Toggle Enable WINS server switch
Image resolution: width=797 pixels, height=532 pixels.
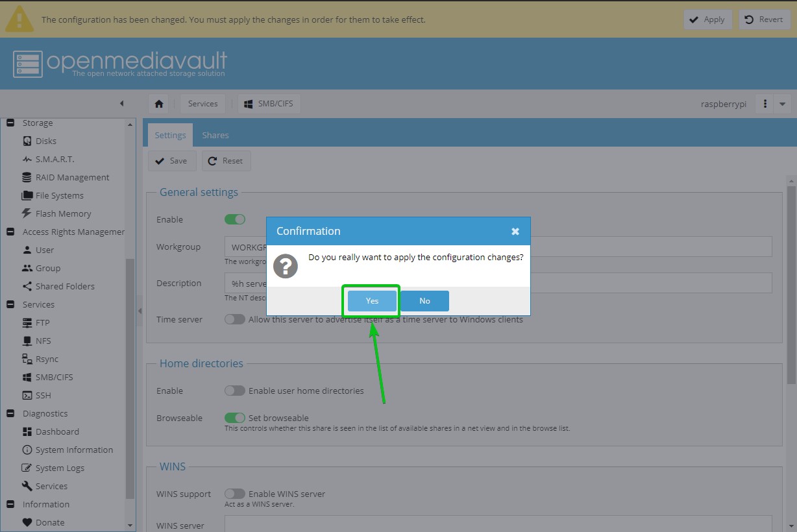[235, 494]
